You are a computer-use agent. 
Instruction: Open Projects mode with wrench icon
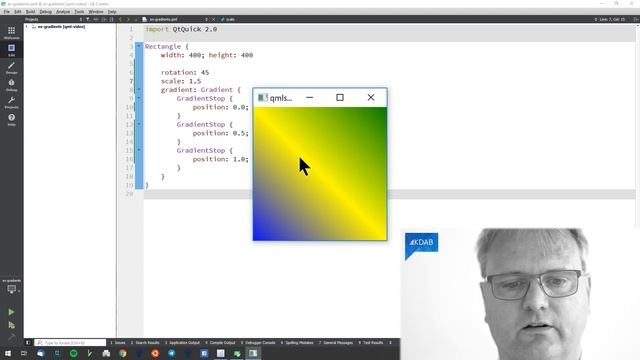(x=11, y=102)
